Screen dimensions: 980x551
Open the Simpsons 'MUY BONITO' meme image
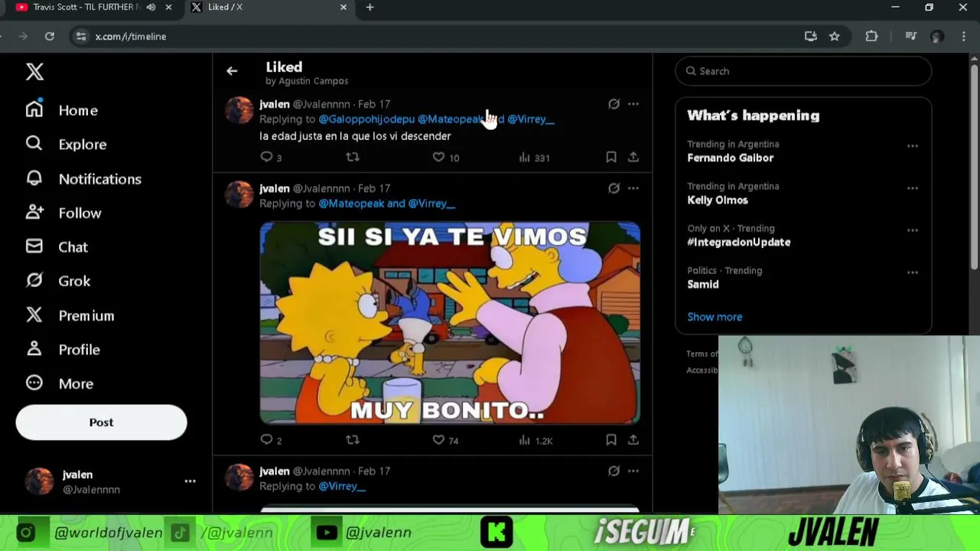(450, 323)
